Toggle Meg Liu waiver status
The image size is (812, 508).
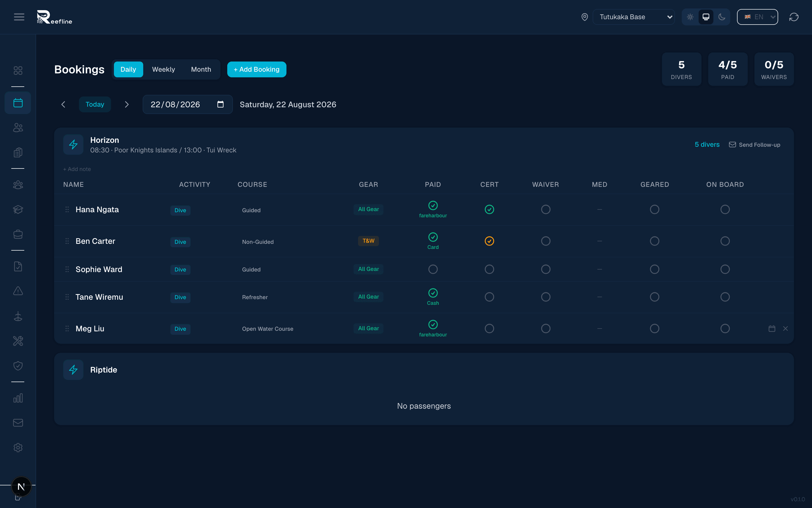546,329
